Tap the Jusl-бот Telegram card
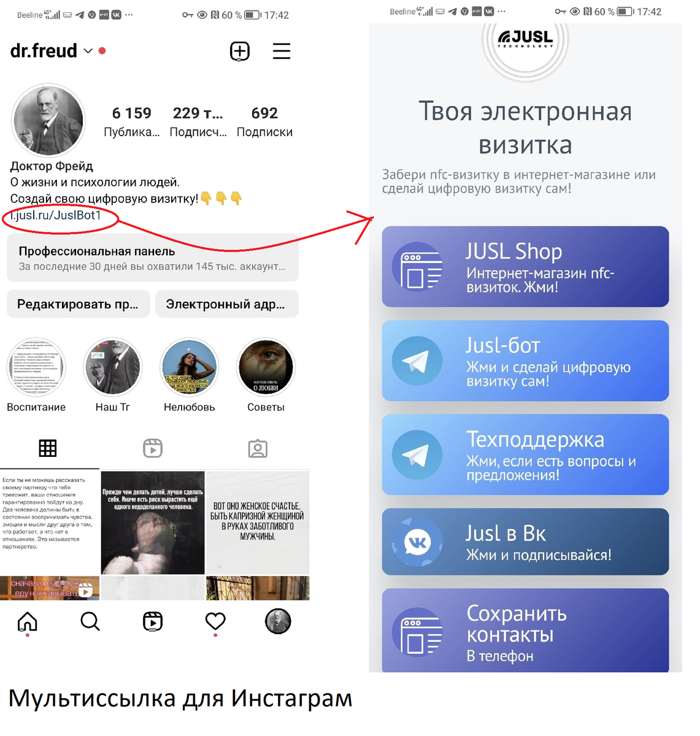Viewport: 700px width, 736px height. point(525,361)
